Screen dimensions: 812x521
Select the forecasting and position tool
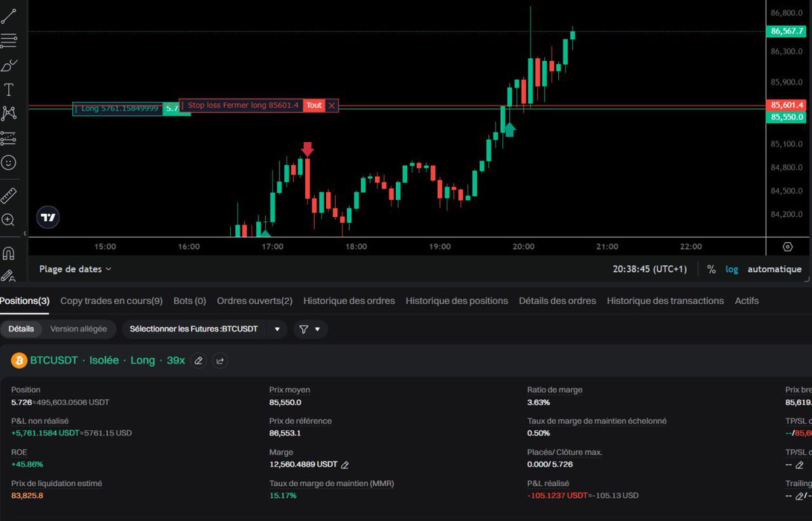(9, 138)
